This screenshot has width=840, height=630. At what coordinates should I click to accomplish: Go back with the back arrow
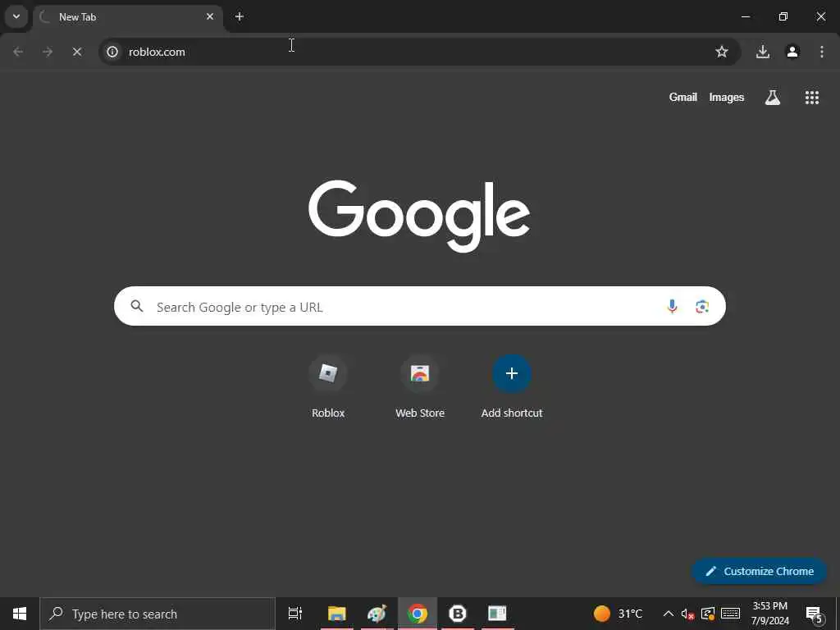(x=18, y=52)
